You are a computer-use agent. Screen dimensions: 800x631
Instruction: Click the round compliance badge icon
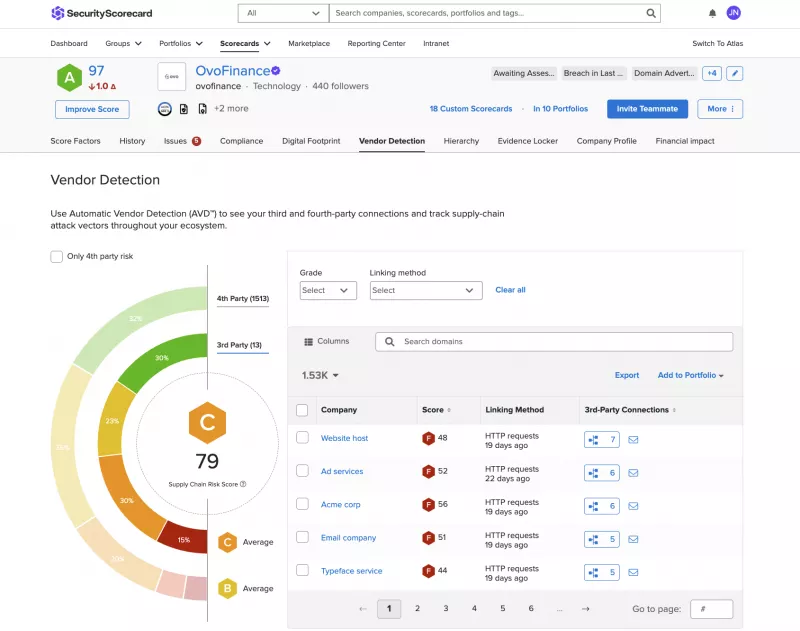(x=164, y=109)
